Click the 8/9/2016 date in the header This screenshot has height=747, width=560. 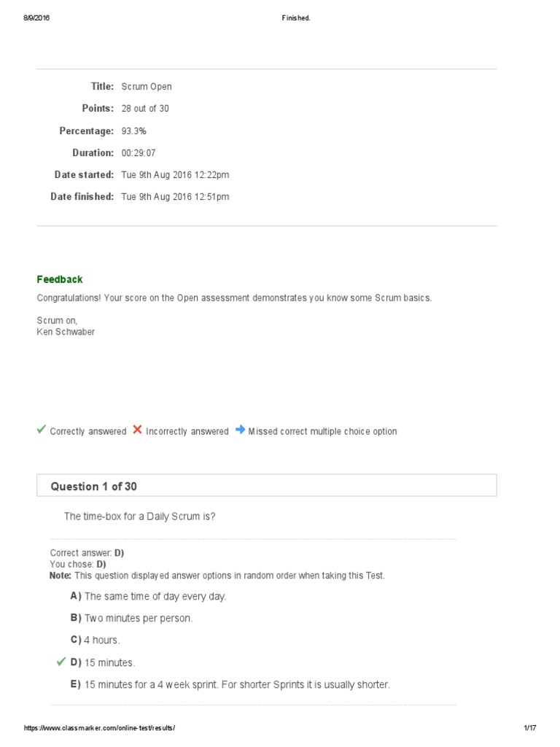(36, 18)
